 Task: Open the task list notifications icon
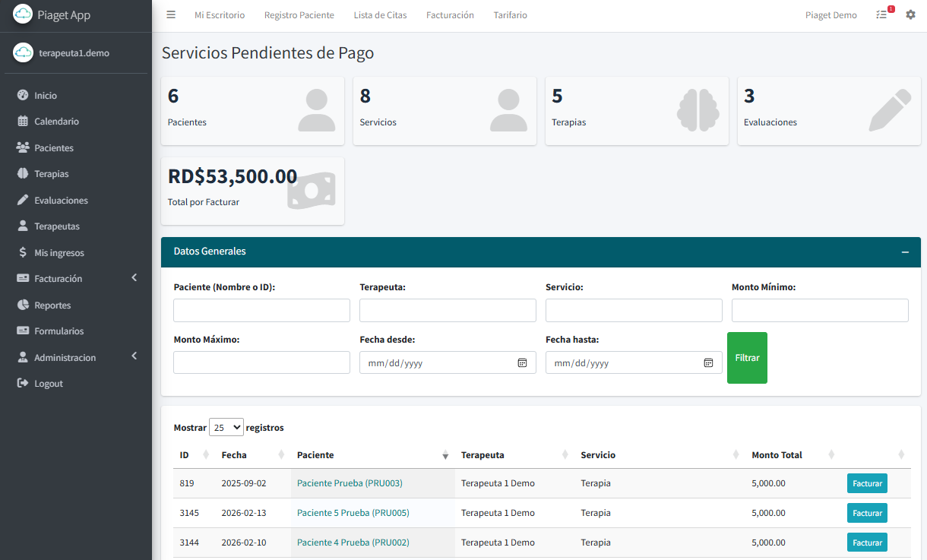point(881,15)
